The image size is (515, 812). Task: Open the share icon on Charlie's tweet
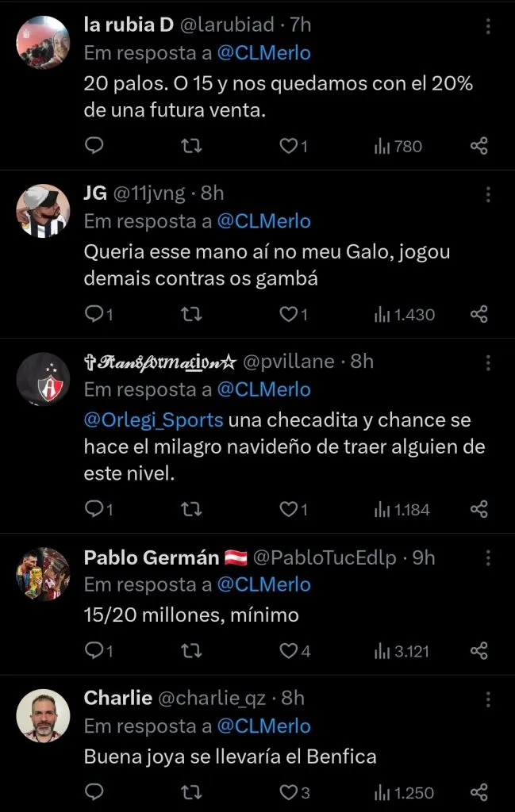point(478,791)
